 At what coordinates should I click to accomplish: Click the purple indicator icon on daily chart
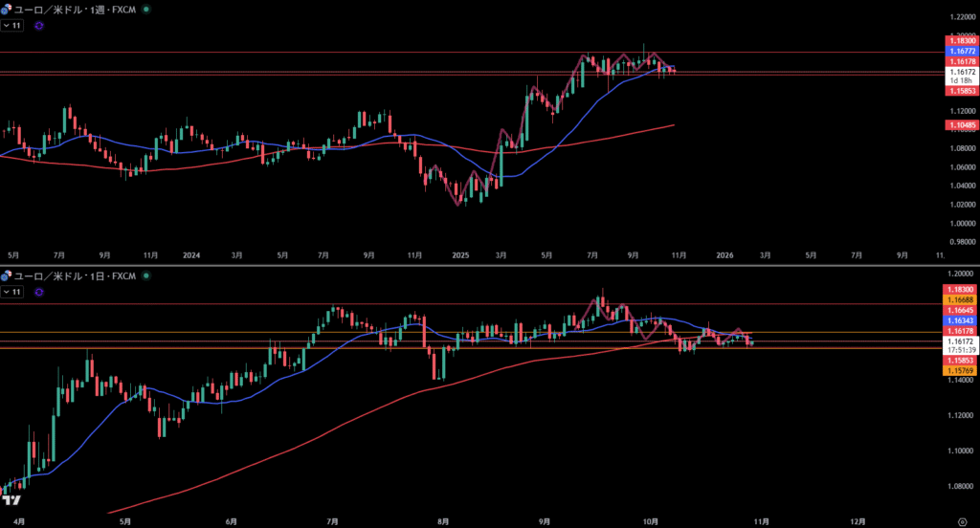pyautogui.click(x=38, y=292)
